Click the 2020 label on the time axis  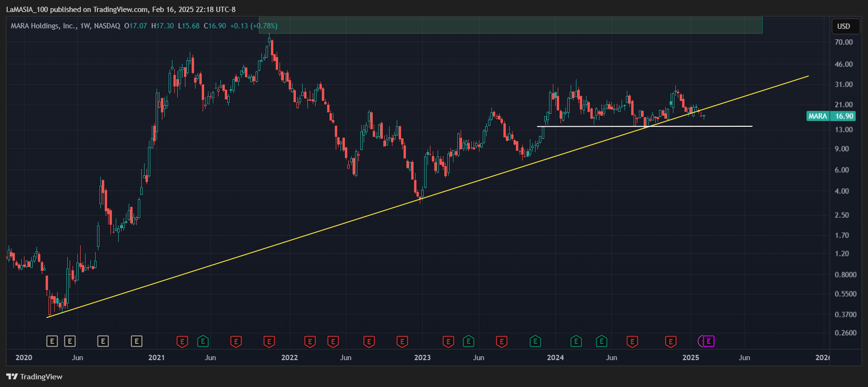coord(24,358)
